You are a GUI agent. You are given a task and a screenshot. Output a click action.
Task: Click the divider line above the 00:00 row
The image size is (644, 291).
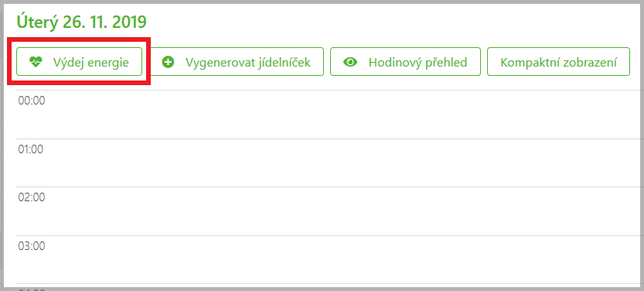pos(330,90)
